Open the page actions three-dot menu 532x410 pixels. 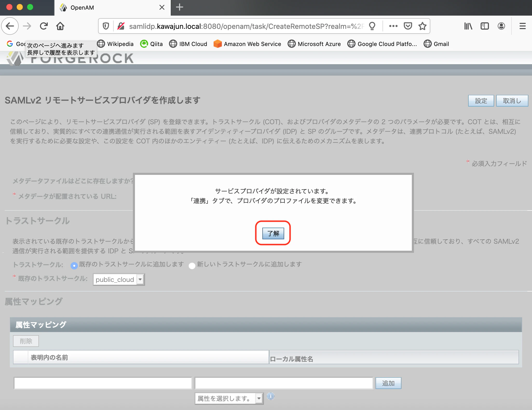pyautogui.click(x=393, y=26)
